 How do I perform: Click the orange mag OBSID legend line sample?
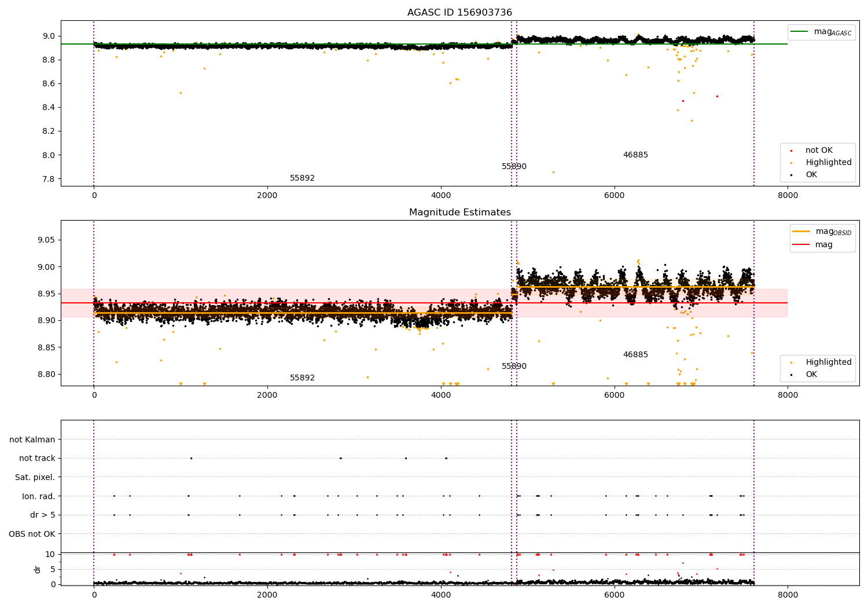click(801, 232)
